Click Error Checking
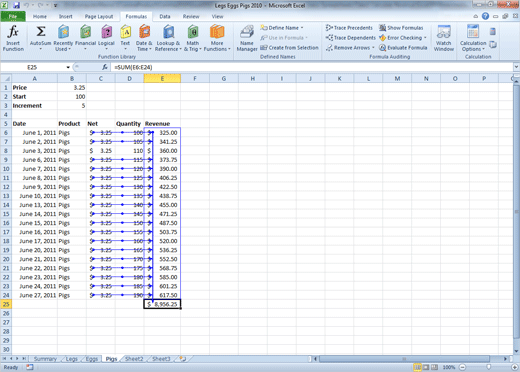520x372 pixels. (x=400, y=38)
